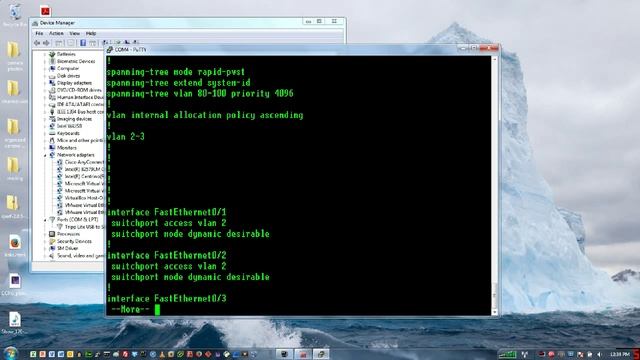
Task: Click the PuTTY button on the taskbar
Action: point(321,354)
